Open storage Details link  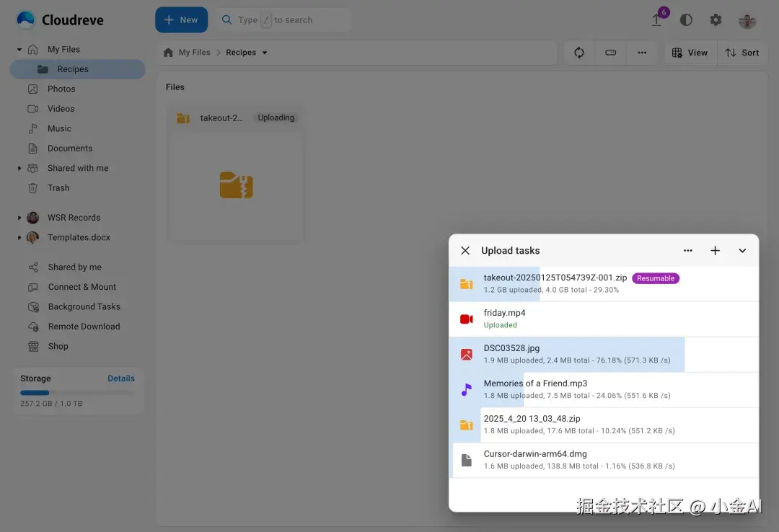point(120,378)
